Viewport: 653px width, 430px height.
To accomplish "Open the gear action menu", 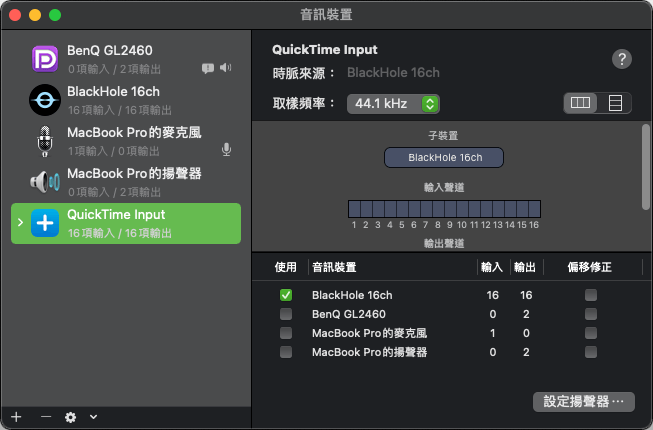I will [70, 417].
